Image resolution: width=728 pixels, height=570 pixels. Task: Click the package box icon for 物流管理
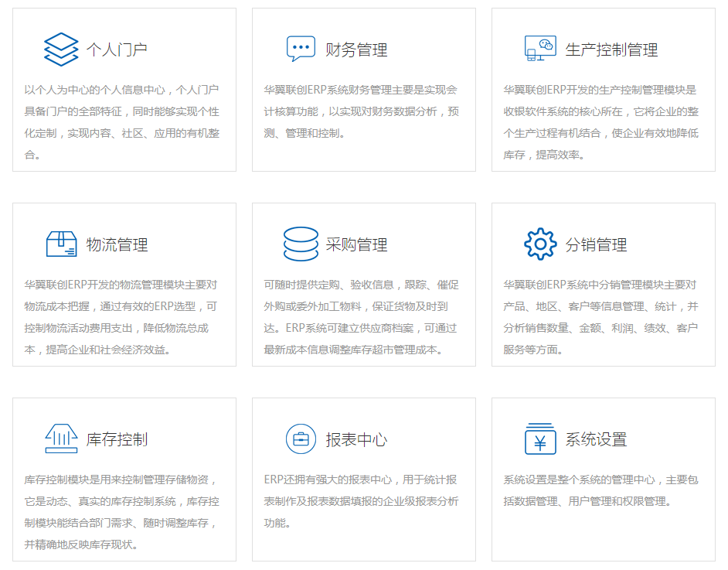(61, 244)
